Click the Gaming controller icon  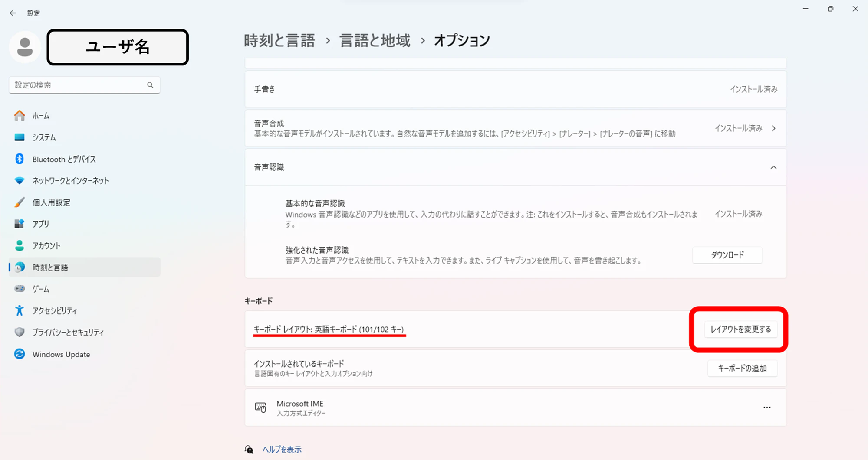(x=20, y=289)
